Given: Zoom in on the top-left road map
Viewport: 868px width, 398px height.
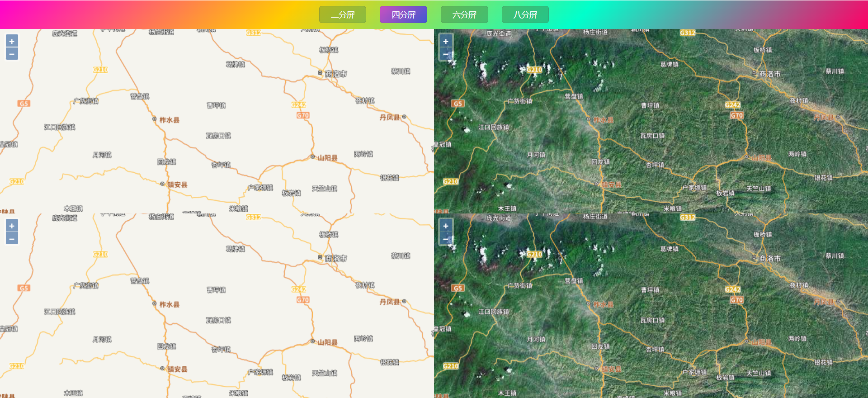Looking at the screenshot, I should (x=12, y=41).
